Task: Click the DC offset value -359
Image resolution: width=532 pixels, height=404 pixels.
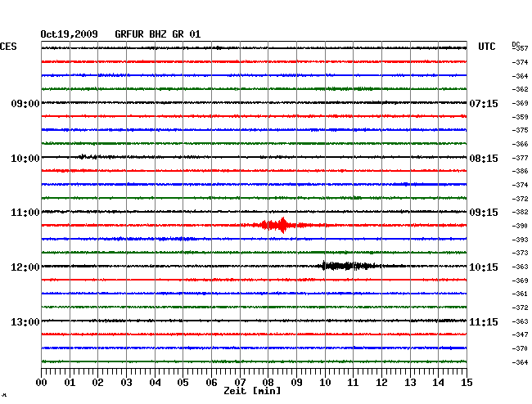Action: [520, 117]
